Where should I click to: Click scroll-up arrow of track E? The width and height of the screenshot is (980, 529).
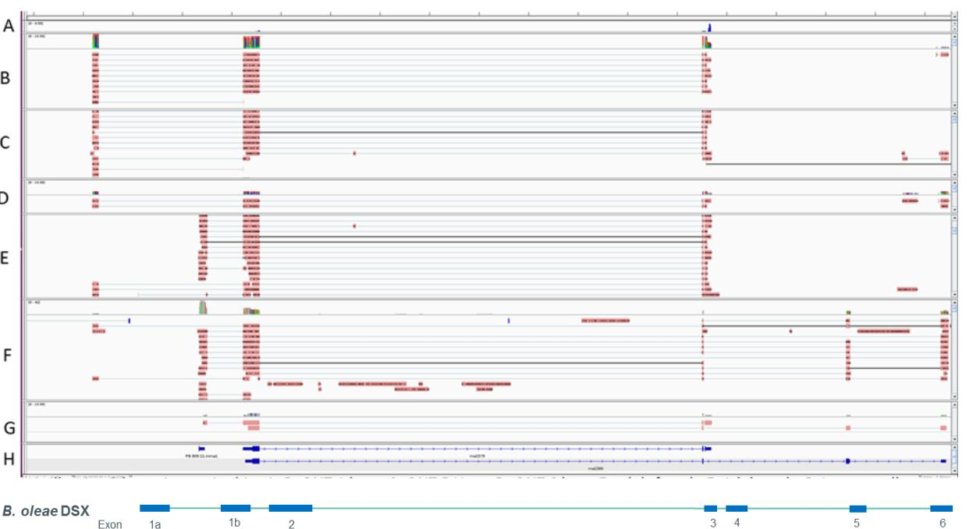click(x=956, y=218)
